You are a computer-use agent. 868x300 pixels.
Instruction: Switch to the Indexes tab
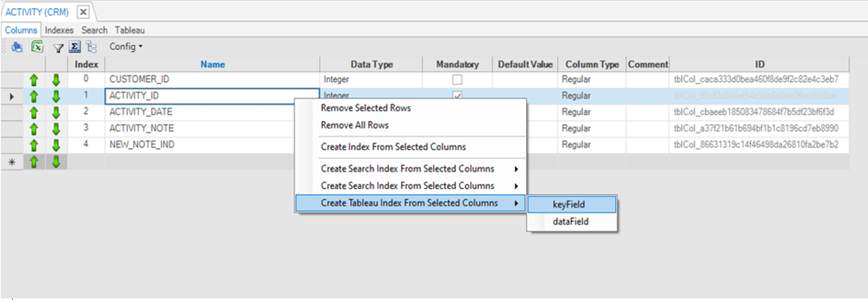59,30
